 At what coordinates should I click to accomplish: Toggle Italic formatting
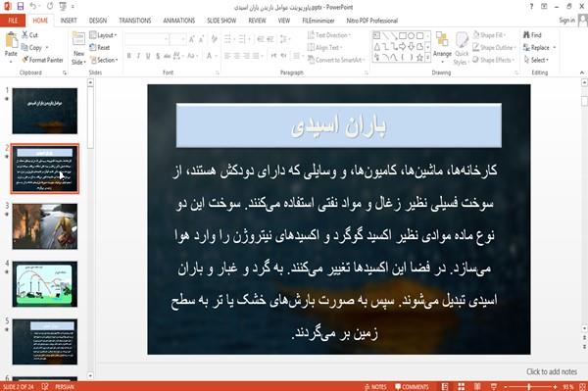pyautogui.click(x=138, y=56)
